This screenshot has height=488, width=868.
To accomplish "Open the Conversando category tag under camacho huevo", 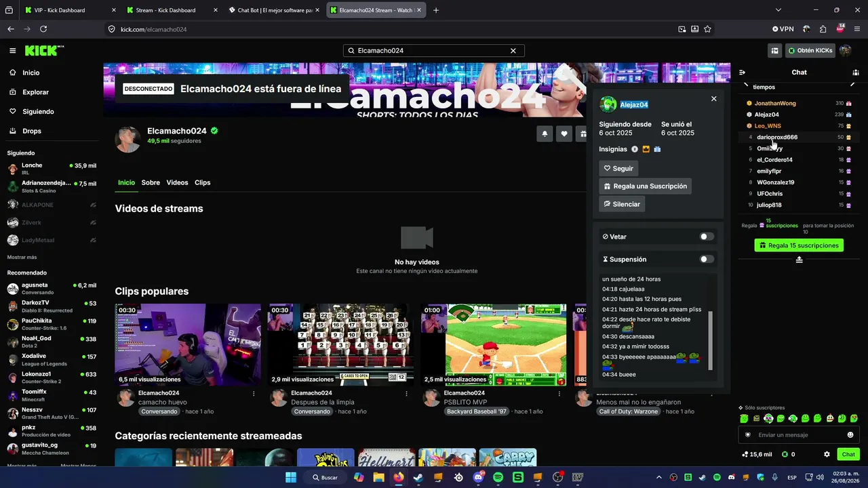I will coord(160,411).
